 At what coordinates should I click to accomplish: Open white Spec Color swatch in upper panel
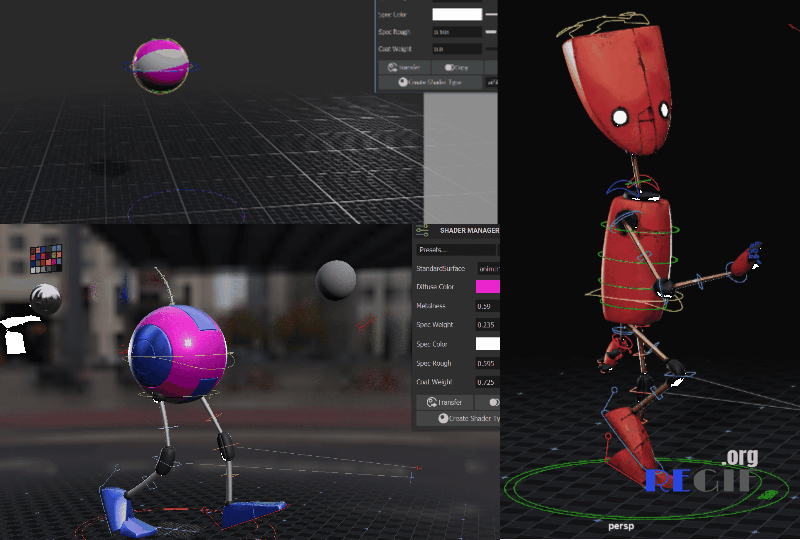tap(457, 14)
